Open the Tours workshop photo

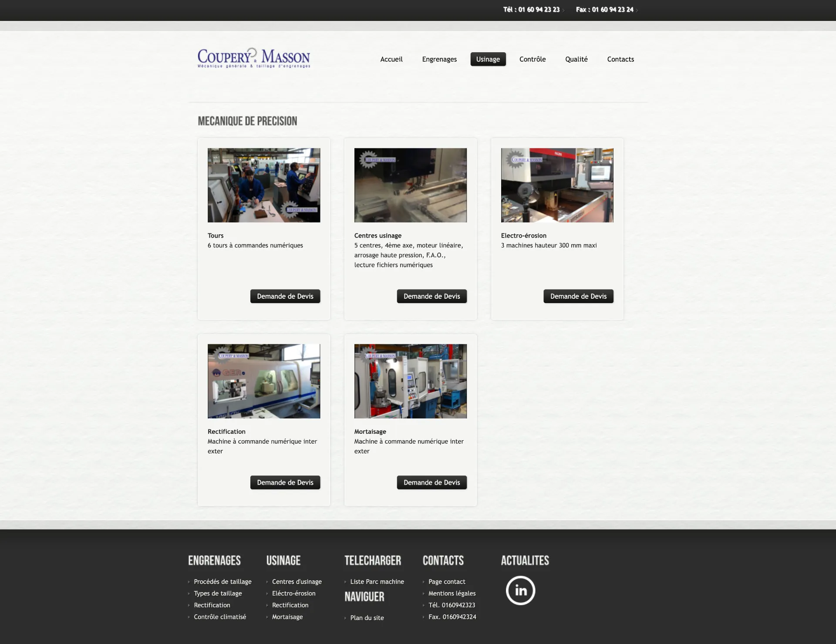point(264,185)
